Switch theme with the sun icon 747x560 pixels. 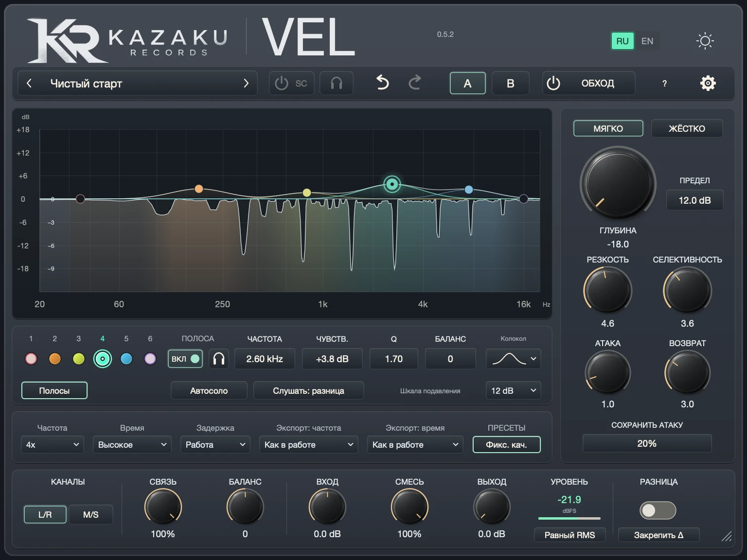(705, 41)
